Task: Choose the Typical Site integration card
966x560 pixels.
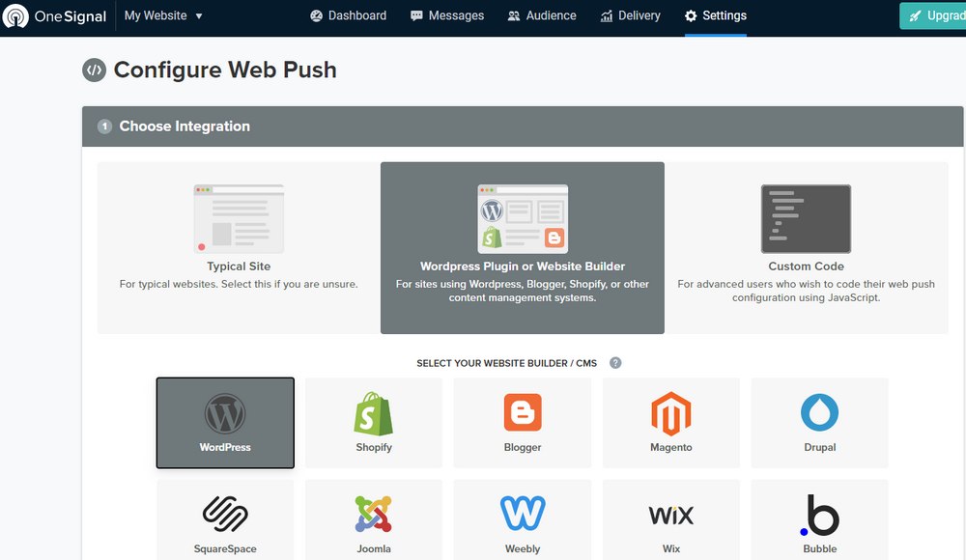Action: pyautogui.click(x=239, y=248)
